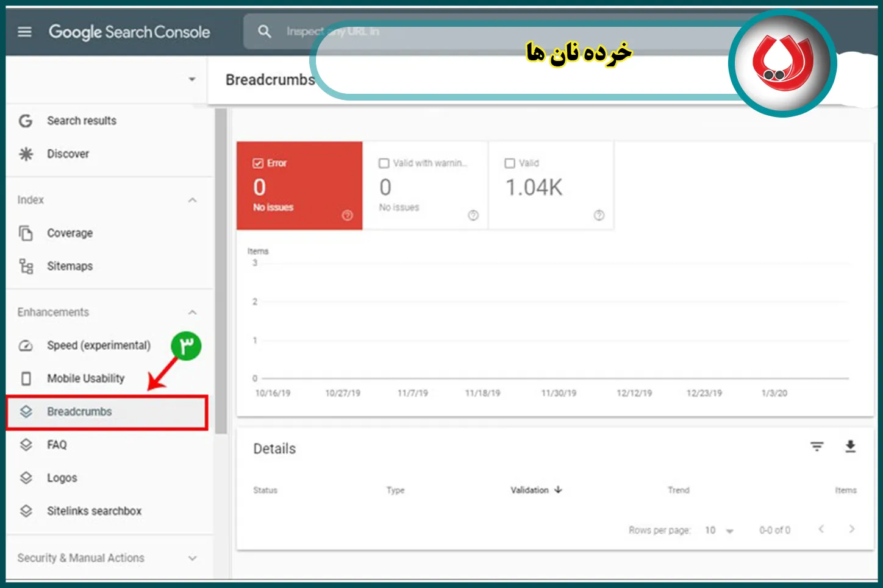The width and height of the screenshot is (883, 588).
Task: Click the Mobile Usability phone icon
Action: (26, 378)
